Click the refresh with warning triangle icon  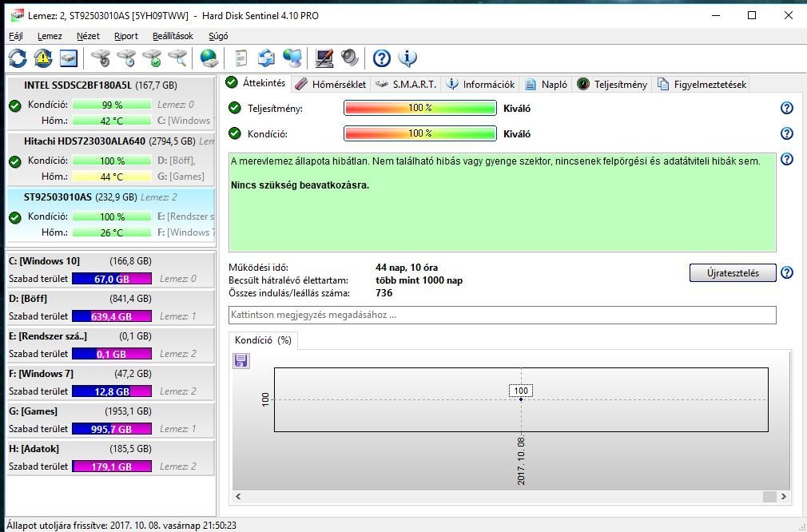click(43, 58)
